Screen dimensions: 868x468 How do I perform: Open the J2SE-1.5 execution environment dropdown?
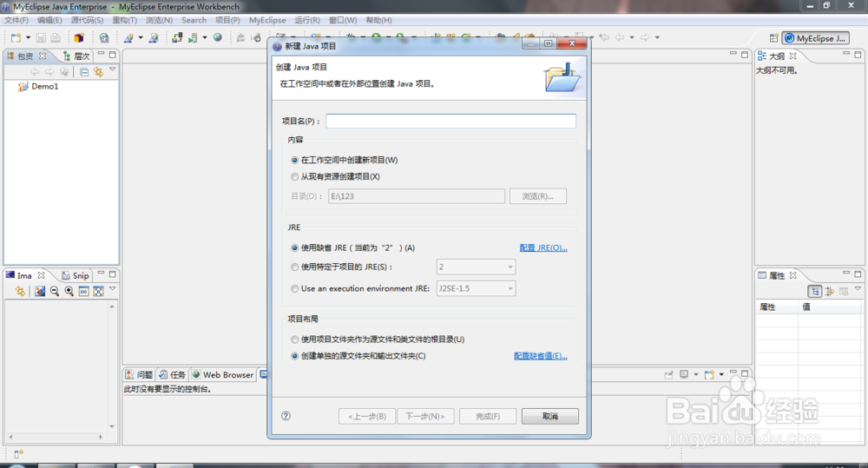pos(476,288)
